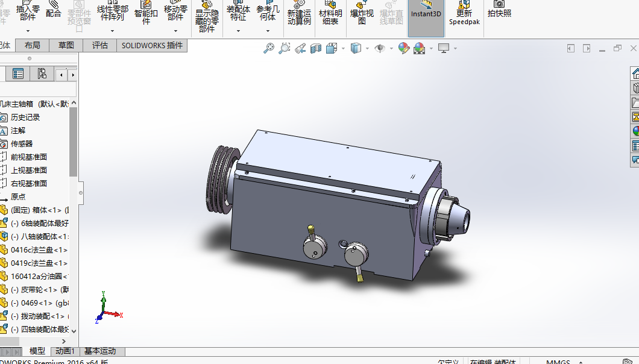
Task: Open Linear Component Pattern (线性零部件阵列) tool
Action: coord(113,11)
